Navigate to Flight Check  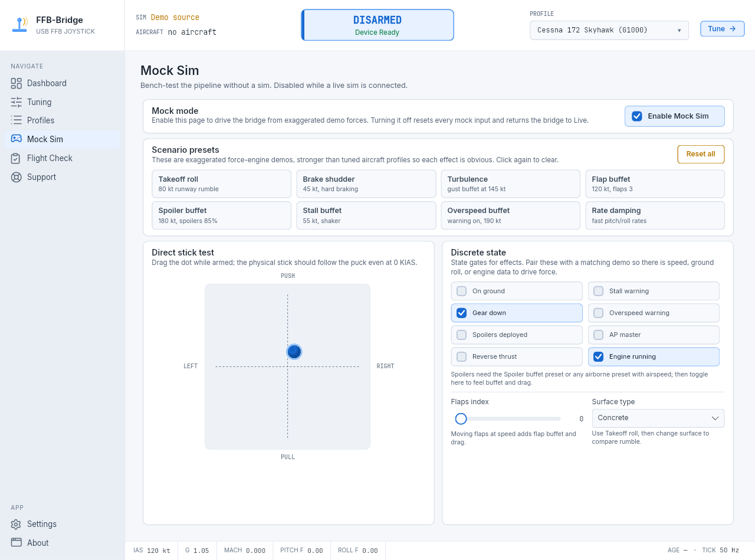click(x=62, y=158)
